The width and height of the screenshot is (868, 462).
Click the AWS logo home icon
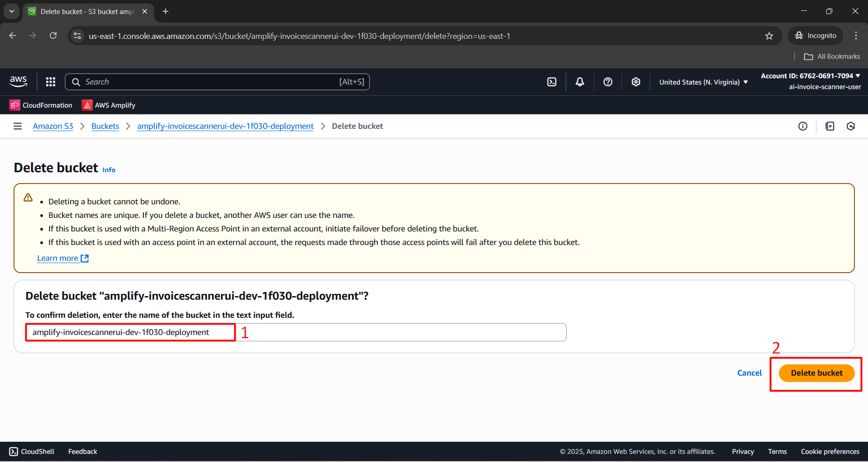pyautogui.click(x=19, y=81)
